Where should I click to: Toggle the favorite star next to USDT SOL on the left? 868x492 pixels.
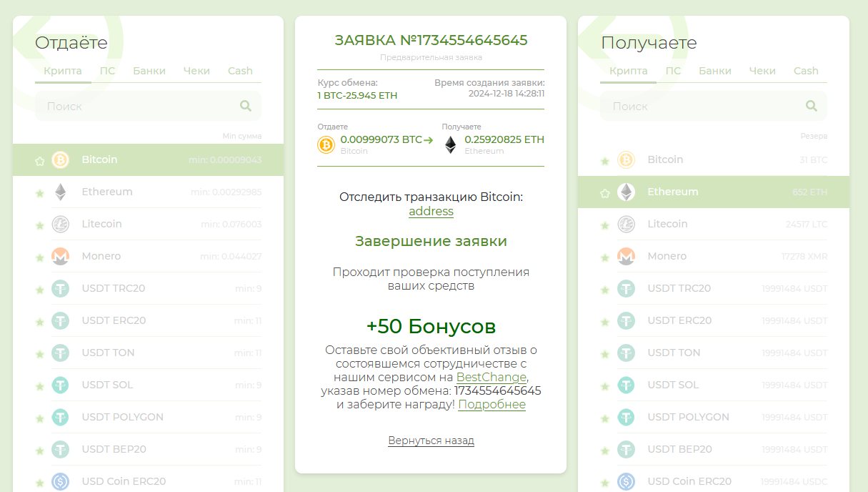pos(39,385)
